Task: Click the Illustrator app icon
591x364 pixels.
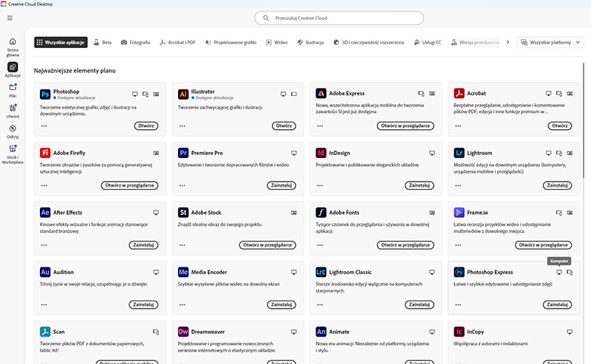Action: (x=183, y=94)
